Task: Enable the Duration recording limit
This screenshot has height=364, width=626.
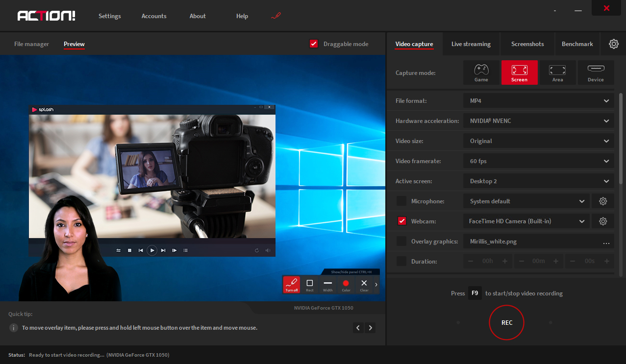Action: (401, 261)
